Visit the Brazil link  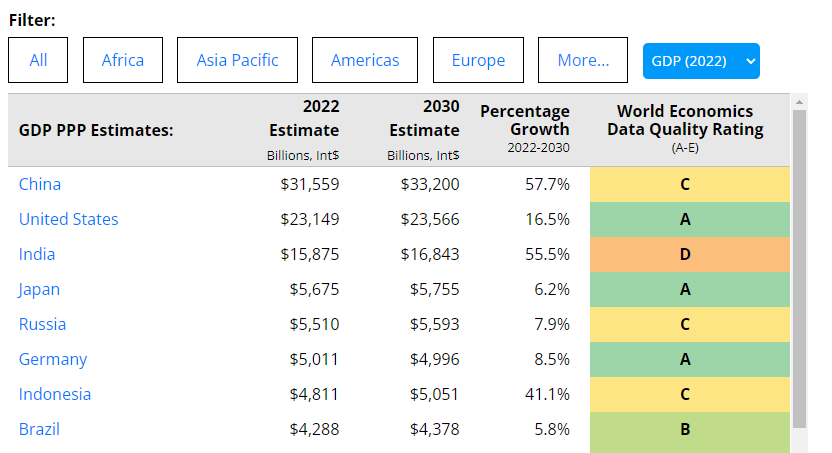pyautogui.click(x=39, y=429)
